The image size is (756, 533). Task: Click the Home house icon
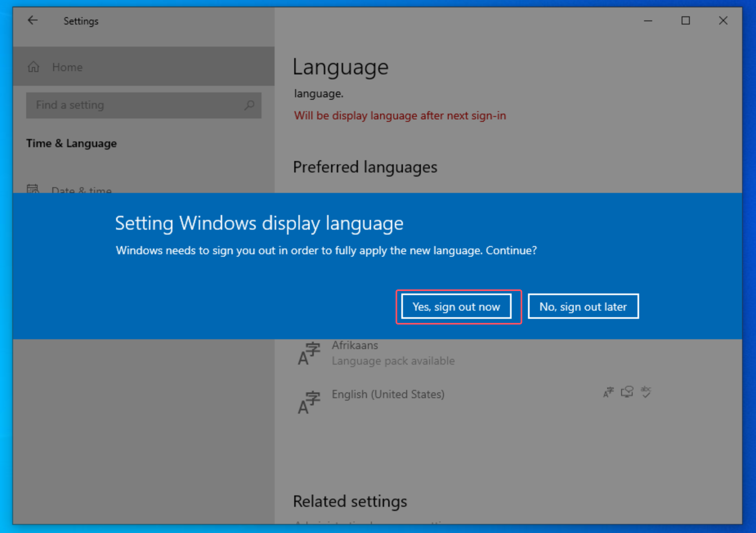(34, 67)
